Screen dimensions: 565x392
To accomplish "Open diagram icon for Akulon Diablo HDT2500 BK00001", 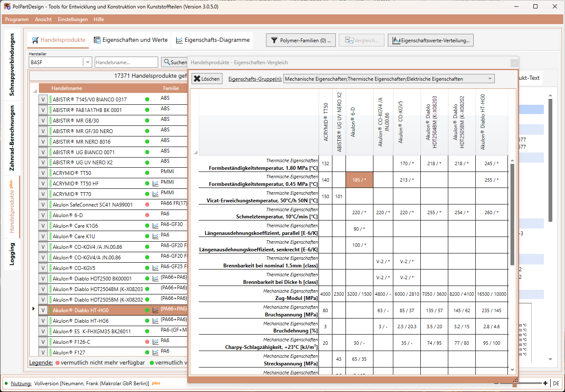I will point(156,279).
